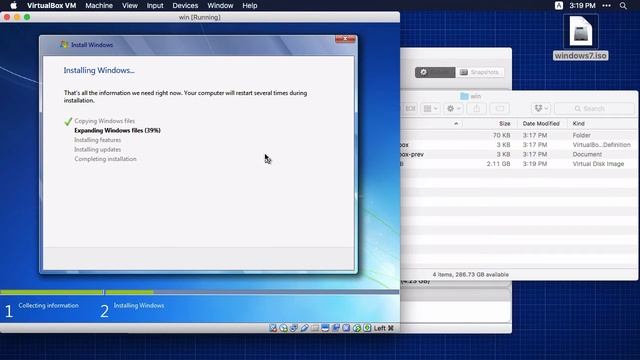Select the 2.11 GB Virtual Disk Image row
The height and width of the screenshot is (360, 640).
pos(519,164)
